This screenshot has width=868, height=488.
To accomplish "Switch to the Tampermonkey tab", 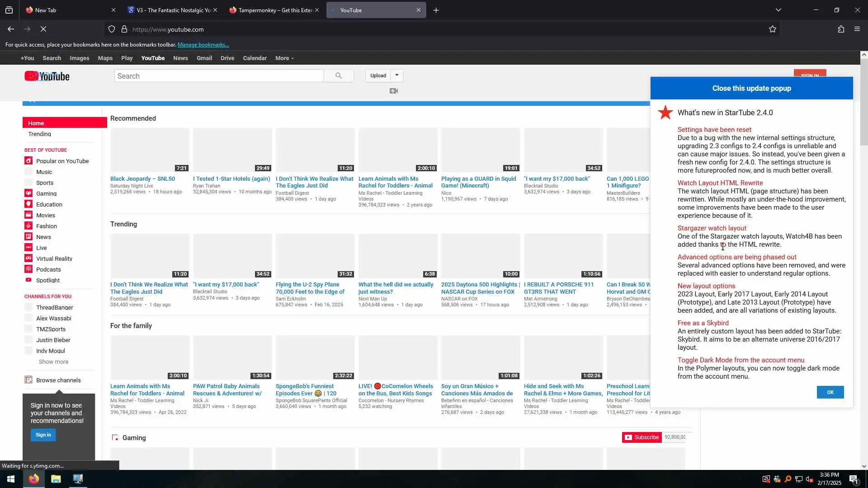I will pos(274,10).
